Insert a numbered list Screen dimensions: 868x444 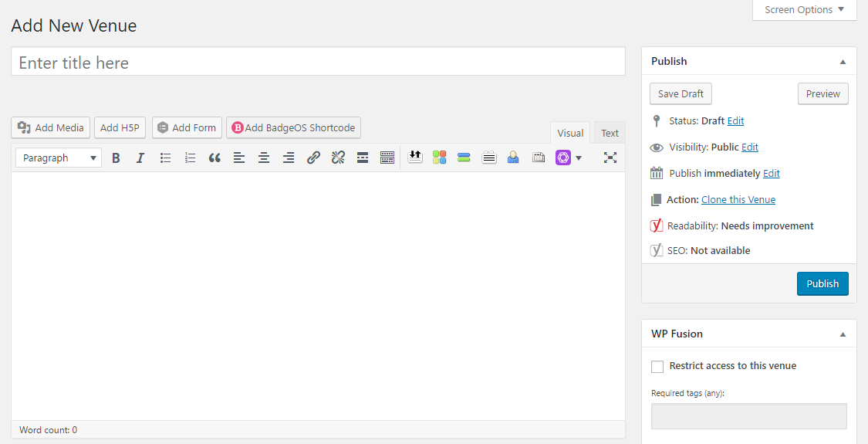(x=190, y=158)
